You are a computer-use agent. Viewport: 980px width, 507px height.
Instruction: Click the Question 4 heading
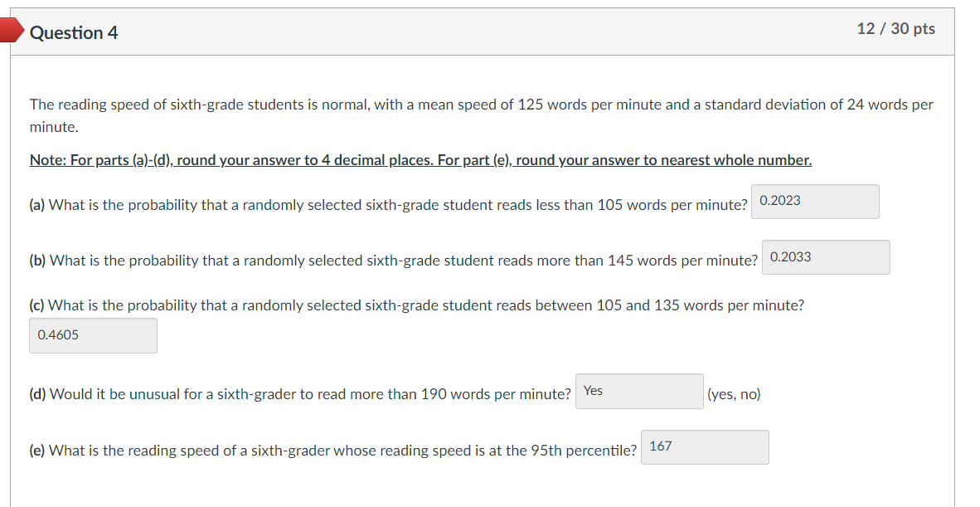tap(73, 33)
